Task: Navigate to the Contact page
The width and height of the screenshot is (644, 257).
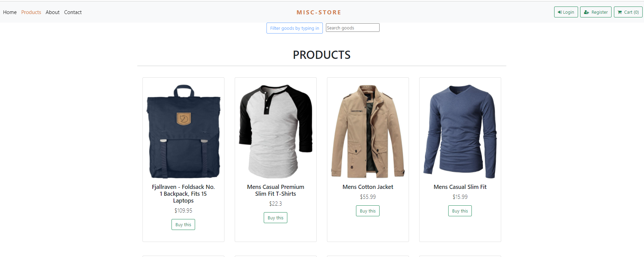Action: (73, 12)
